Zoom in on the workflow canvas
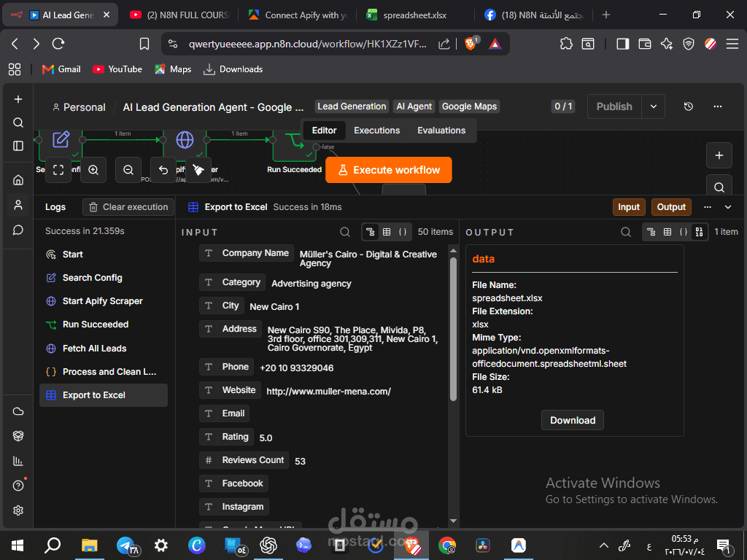 tap(93, 170)
